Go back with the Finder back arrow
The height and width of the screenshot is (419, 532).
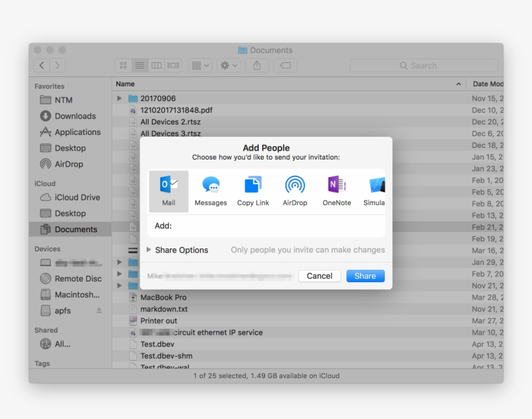pos(42,65)
